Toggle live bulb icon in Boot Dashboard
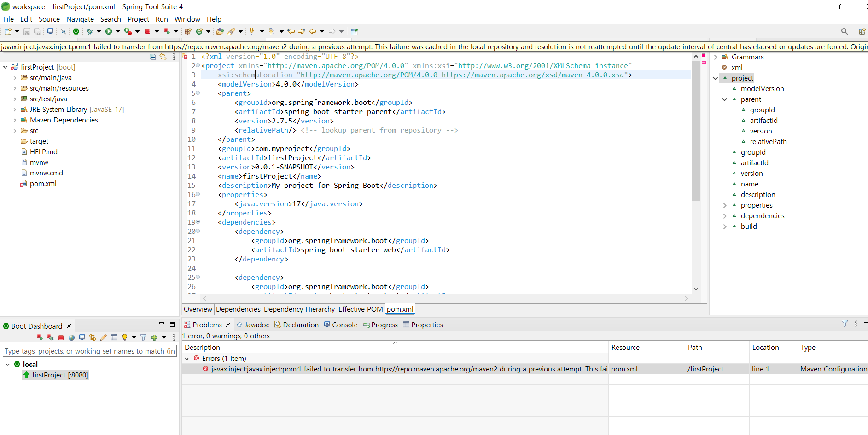 click(x=124, y=337)
